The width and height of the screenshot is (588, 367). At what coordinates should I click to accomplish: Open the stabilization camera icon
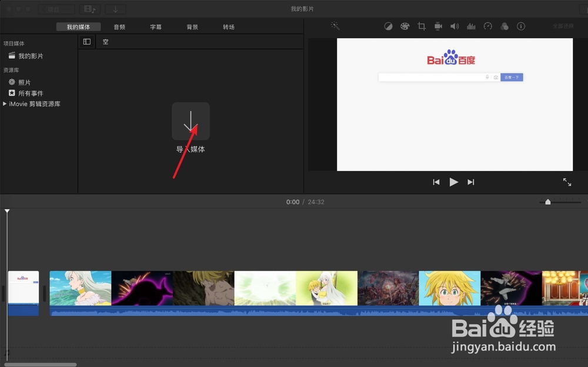pos(438,26)
